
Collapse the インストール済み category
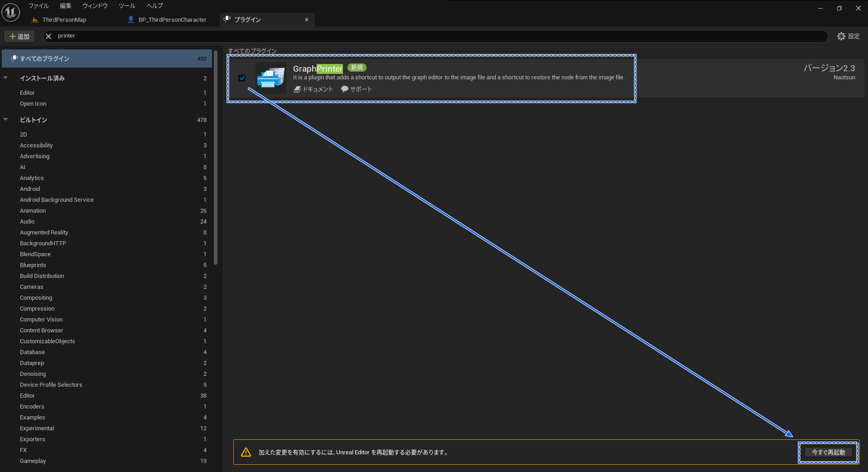pos(6,78)
